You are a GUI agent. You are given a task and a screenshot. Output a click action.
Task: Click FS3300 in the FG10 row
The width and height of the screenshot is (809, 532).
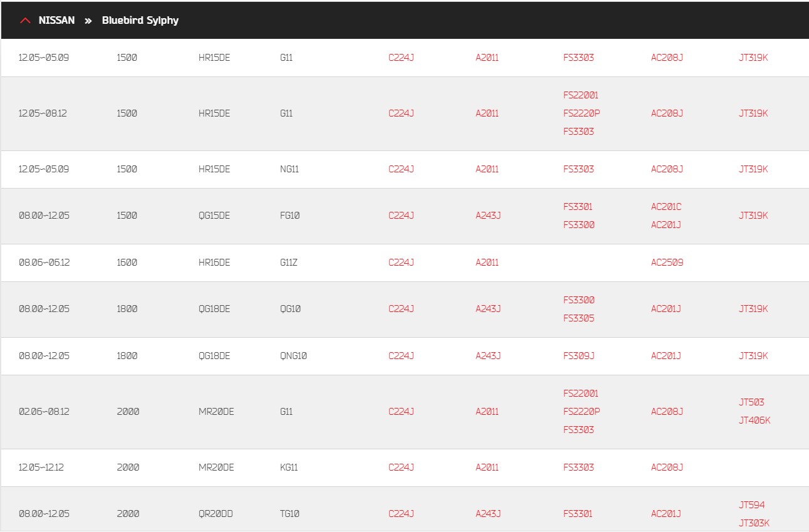[x=578, y=225]
